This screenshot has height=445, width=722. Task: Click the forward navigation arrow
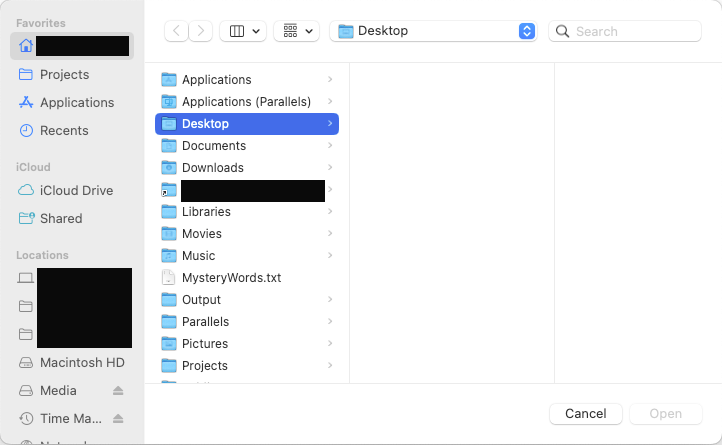[201, 31]
